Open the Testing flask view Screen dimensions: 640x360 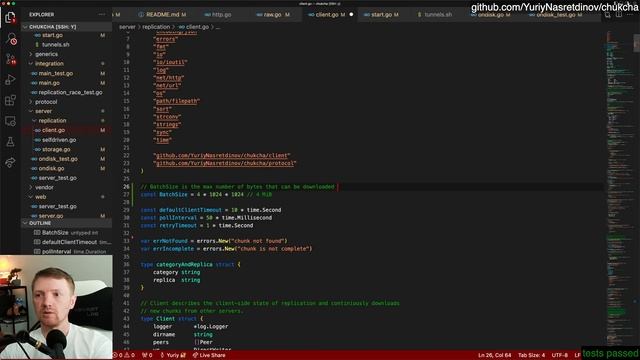[x=10, y=142]
